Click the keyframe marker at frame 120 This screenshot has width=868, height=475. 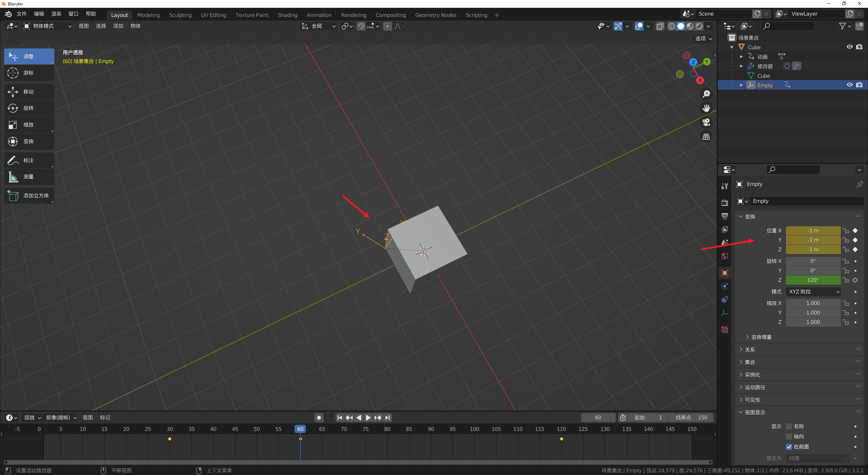coord(561,439)
